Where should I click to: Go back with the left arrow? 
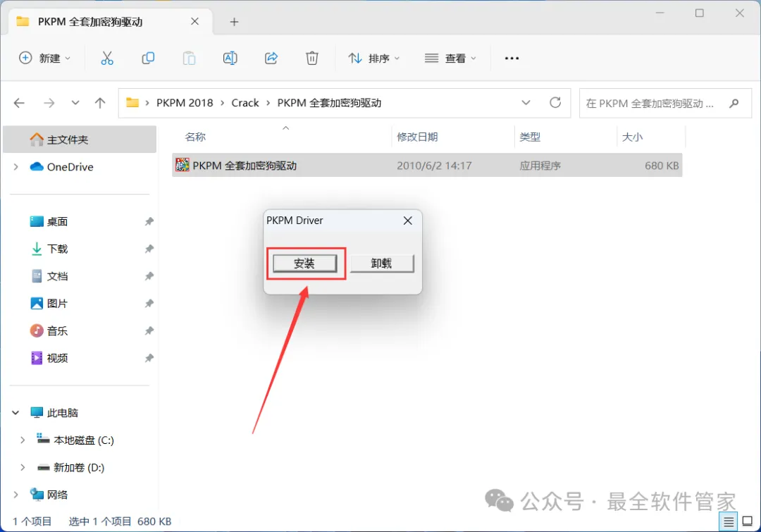(20, 103)
